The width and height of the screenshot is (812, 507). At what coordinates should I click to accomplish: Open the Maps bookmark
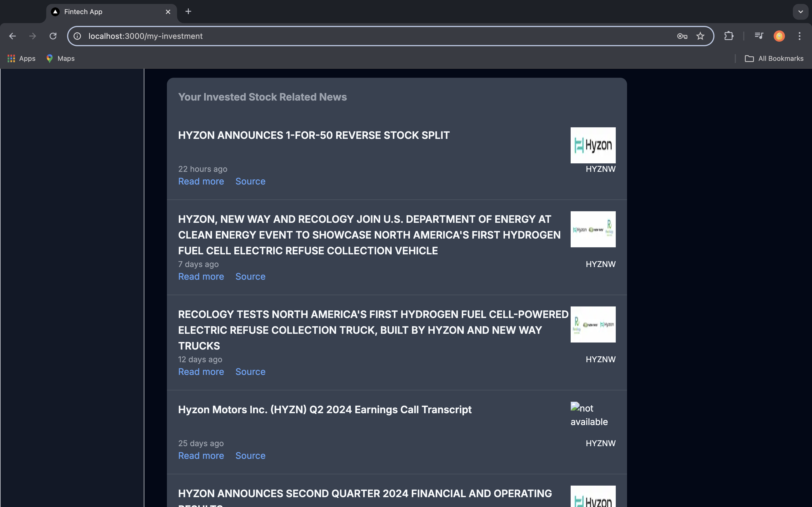61,59
